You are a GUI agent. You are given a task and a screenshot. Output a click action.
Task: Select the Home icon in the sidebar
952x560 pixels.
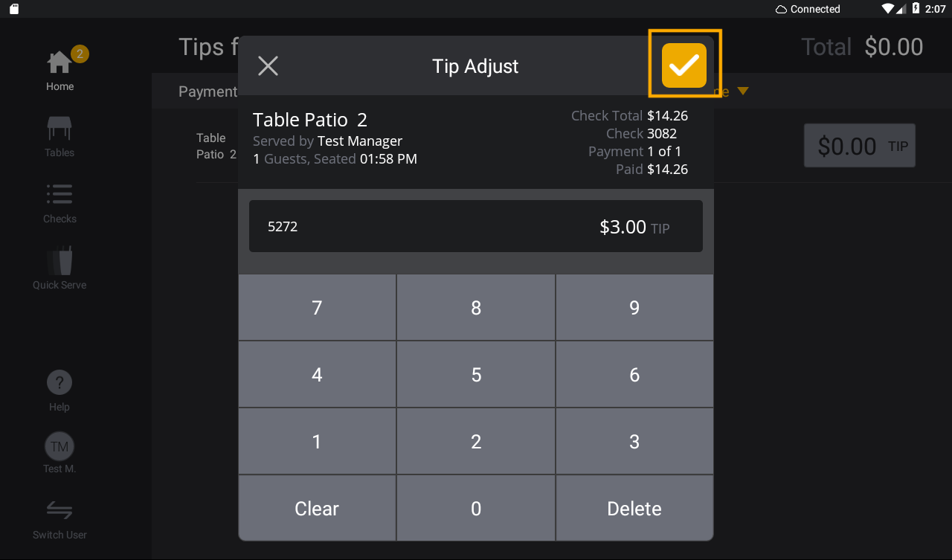tap(59, 61)
